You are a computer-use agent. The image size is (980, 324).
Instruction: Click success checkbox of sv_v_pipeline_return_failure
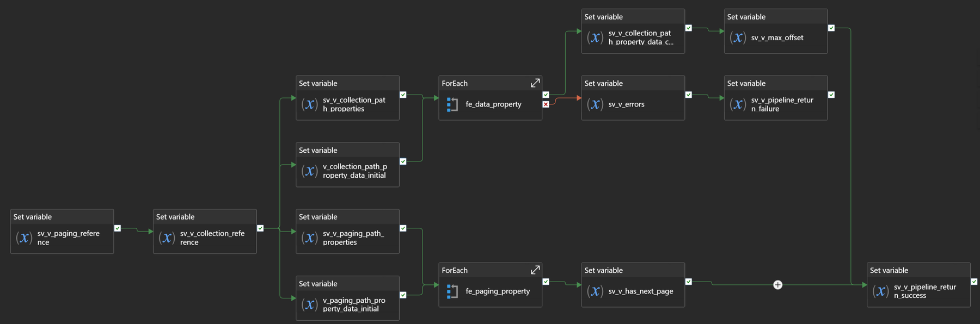coord(831,95)
